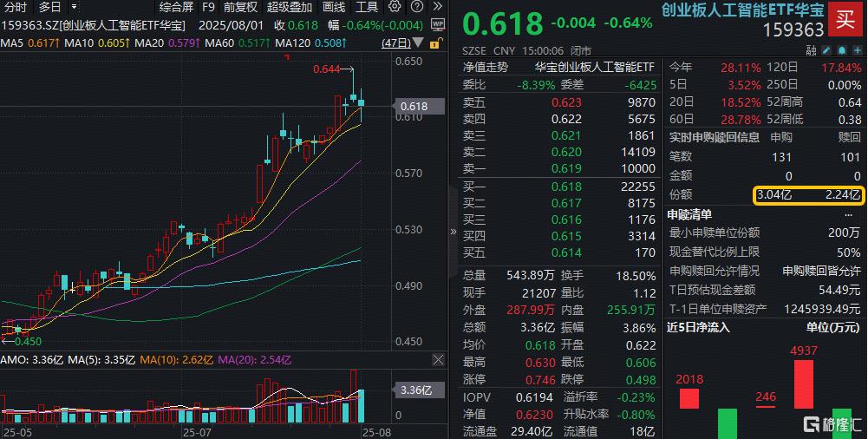This screenshot has width=868, height=439.
Task: Click ETF title 创业板人工智能ETF华宝
Action: pos(743,10)
